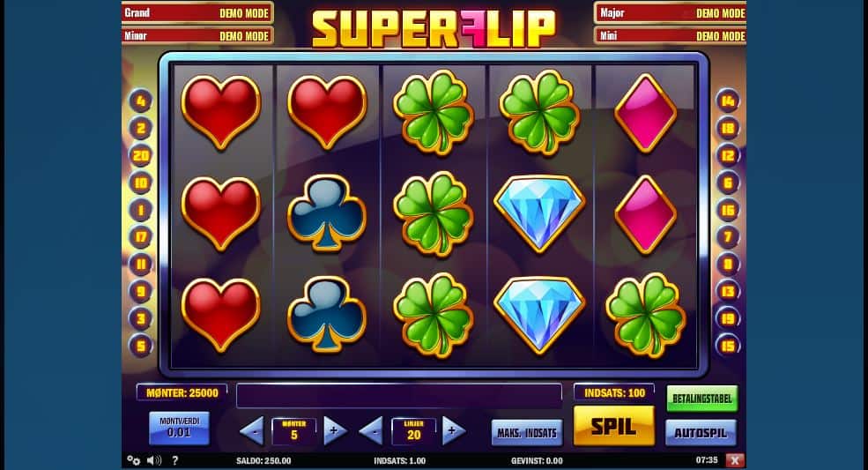Screen dimensions: 868x470
Task: Close the game with red X
Action: click(x=735, y=460)
